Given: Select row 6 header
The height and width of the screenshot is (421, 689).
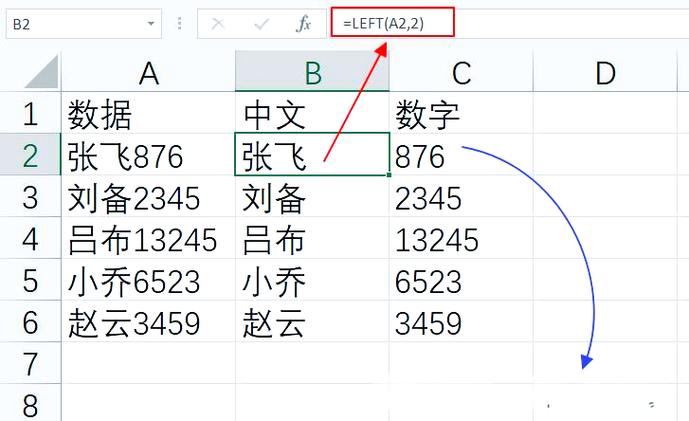Looking at the screenshot, I should click(30, 321).
